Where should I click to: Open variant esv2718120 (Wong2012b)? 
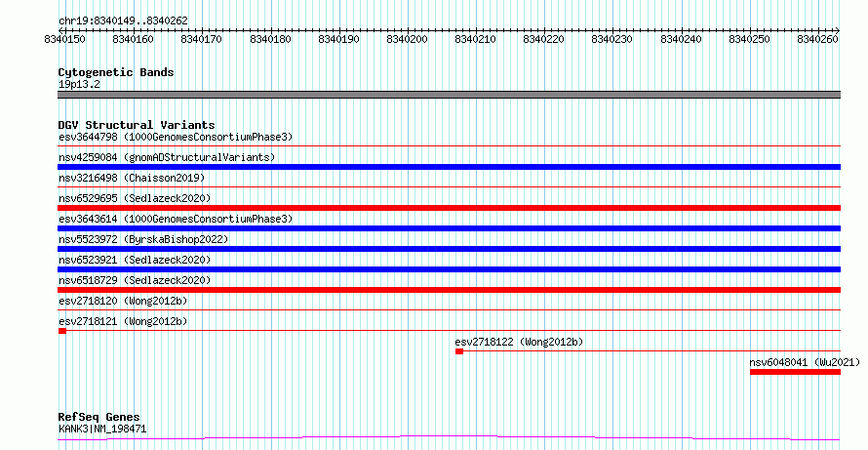tap(123, 301)
